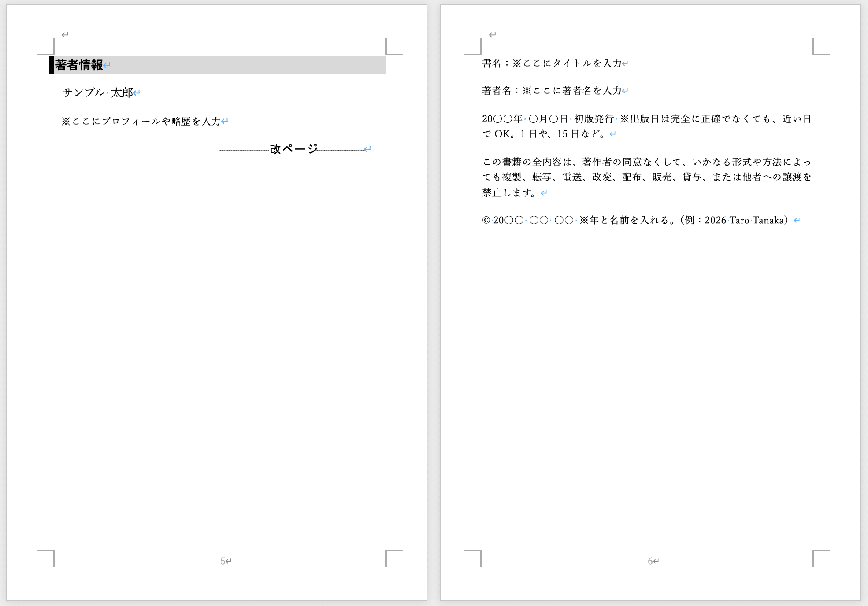Click the 書名:※ここにタイトルを入力 line
The image size is (868, 606).
click(x=552, y=63)
